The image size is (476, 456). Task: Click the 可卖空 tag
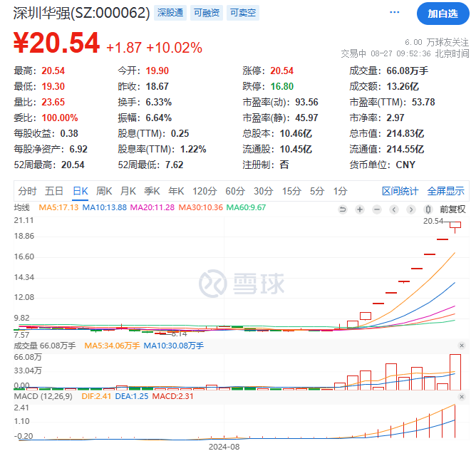243,13
